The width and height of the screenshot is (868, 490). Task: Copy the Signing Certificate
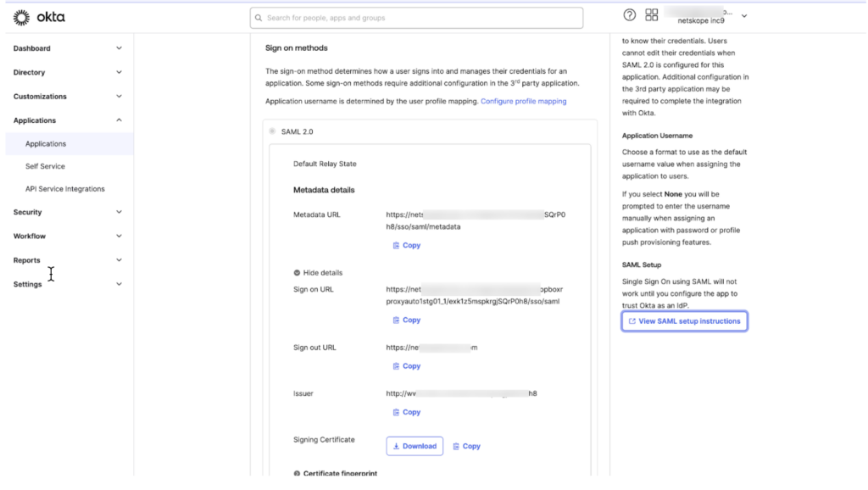pyautogui.click(x=466, y=446)
